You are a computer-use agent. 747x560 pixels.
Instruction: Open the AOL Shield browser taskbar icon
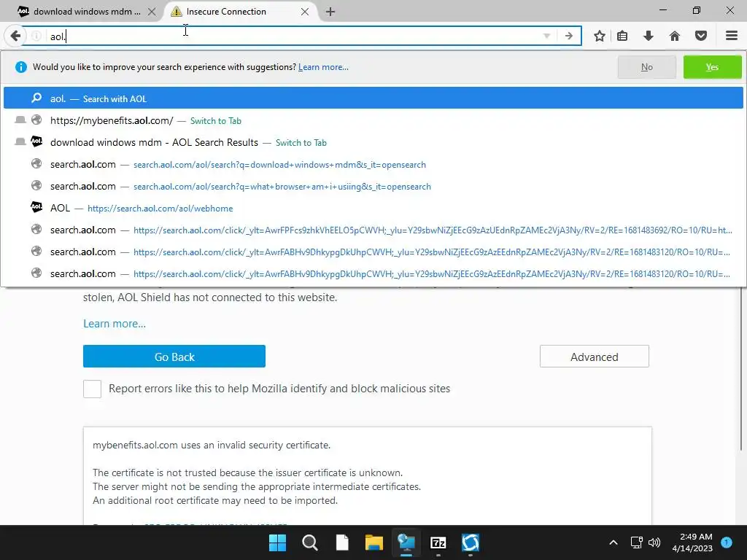[x=471, y=542]
